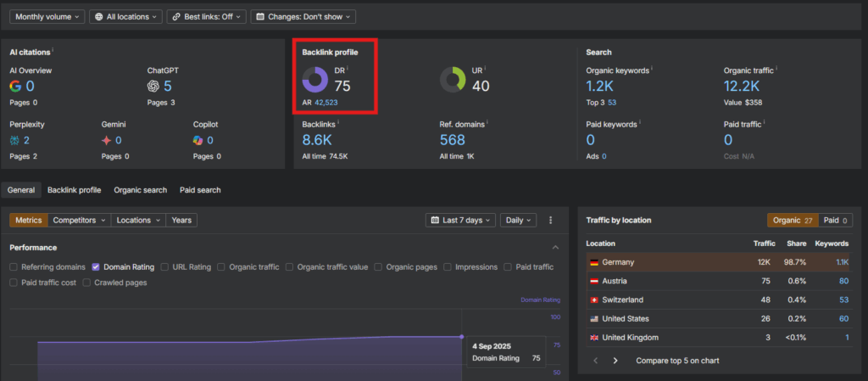
Task: Switch to the General tab
Action: 21,190
